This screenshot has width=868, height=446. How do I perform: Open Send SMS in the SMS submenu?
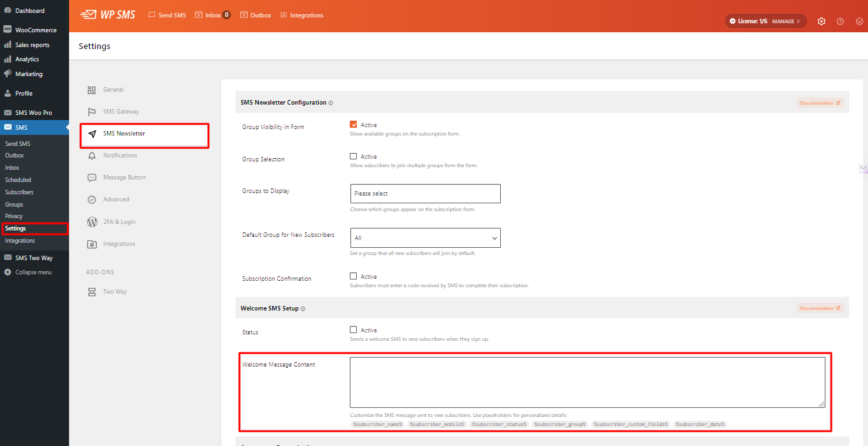(x=18, y=143)
